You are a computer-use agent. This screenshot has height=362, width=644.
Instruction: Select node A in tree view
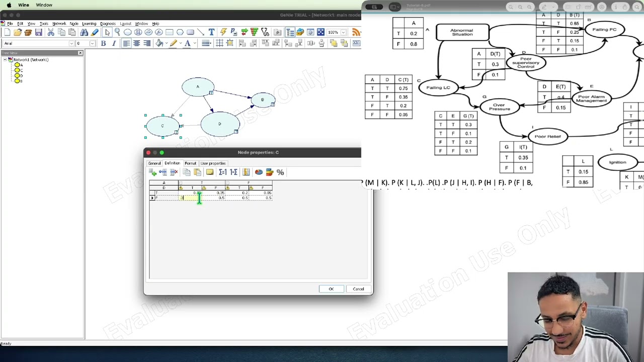[18, 65]
